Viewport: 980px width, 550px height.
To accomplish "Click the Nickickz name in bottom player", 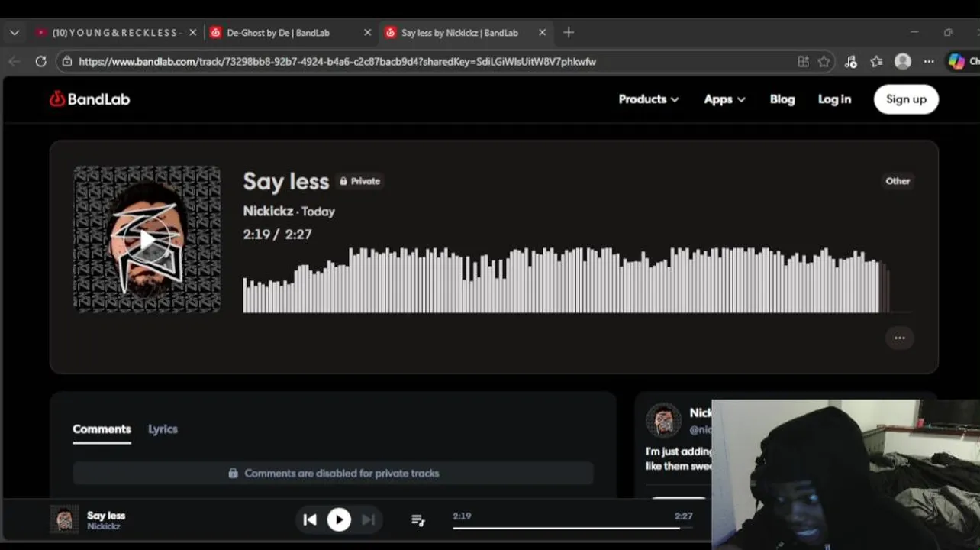I will [104, 526].
